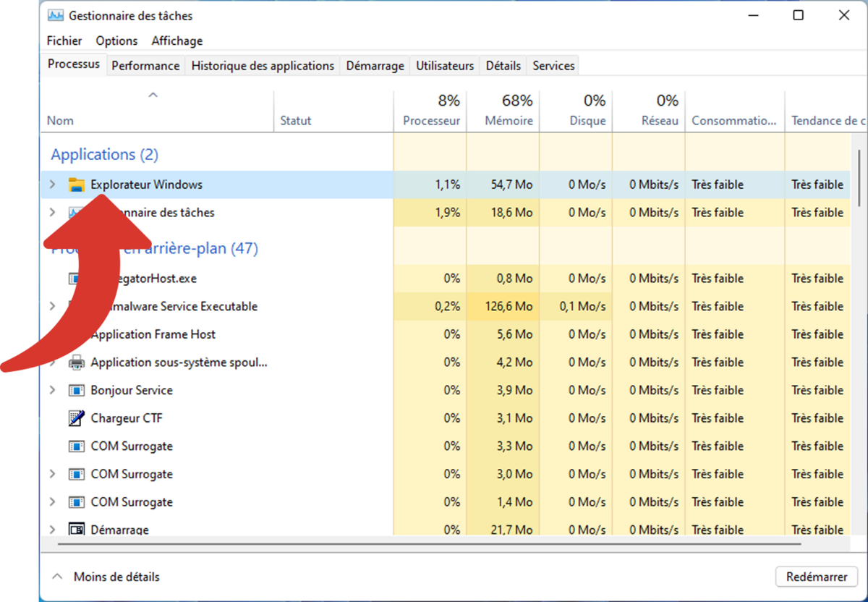868x602 pixels.
Task: Click the Moins de détails link
Action: [x=116, y=577]
